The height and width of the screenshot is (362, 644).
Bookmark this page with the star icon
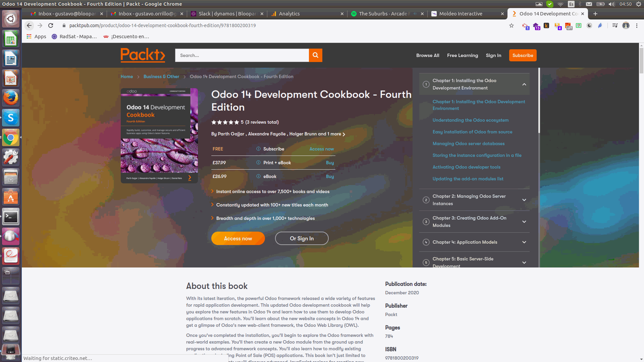click(x=512, y=25)
